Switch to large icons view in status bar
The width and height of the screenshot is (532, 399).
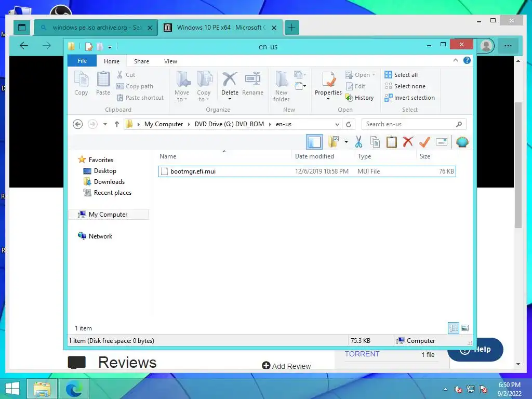(465, 328)
